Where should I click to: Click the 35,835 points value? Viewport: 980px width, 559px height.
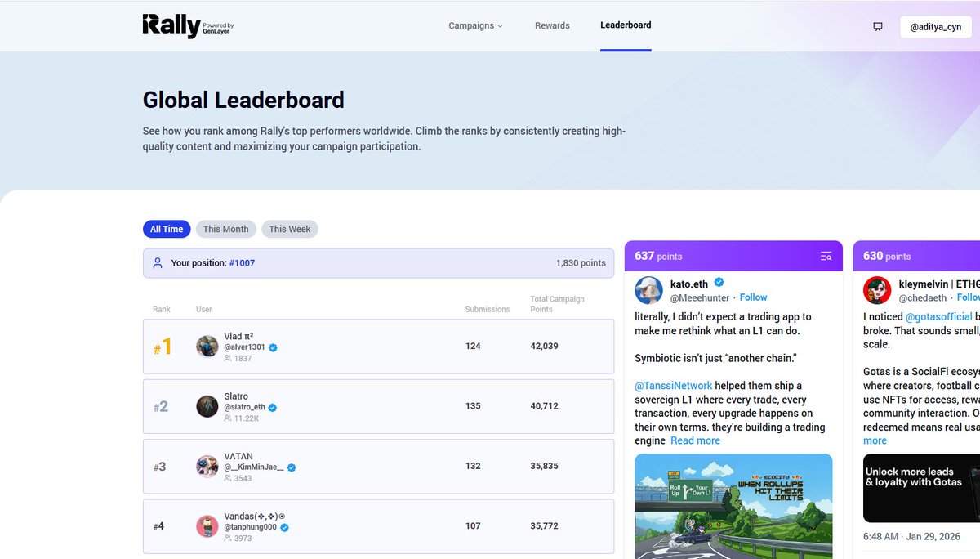pyautogui.click(x=544, y=466)
